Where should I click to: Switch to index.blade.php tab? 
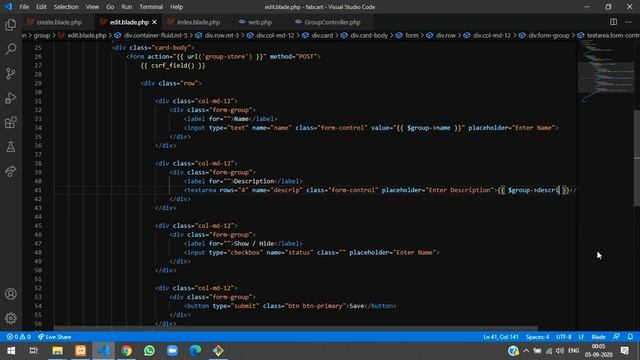pos(198,22)
